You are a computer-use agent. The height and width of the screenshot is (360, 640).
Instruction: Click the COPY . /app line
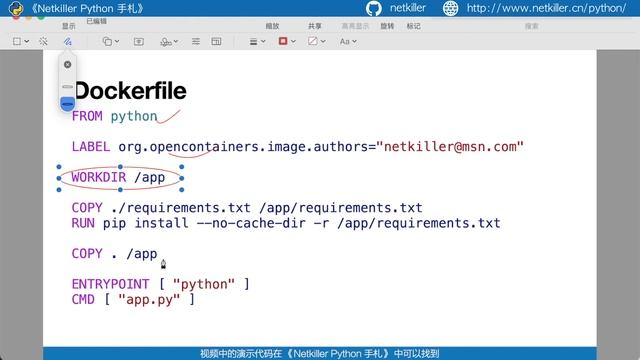tap(114, 254)
